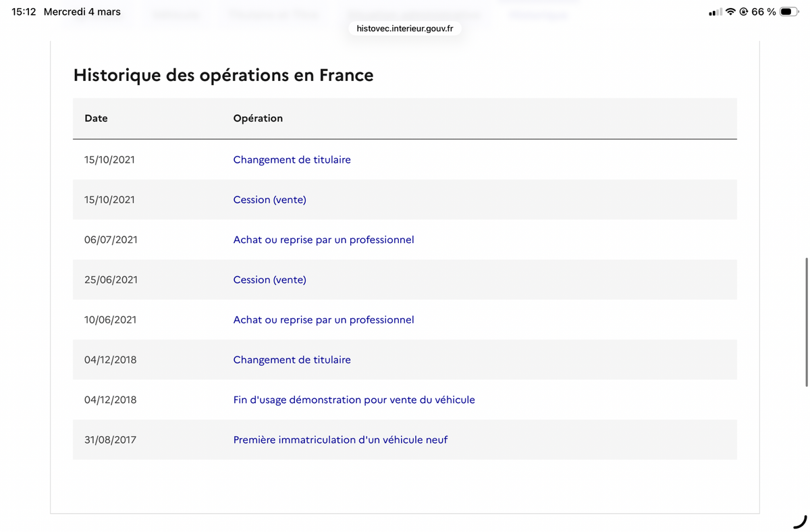
Task: Open the blurred Situation administrative tab
Action: (x=414, y=14)
